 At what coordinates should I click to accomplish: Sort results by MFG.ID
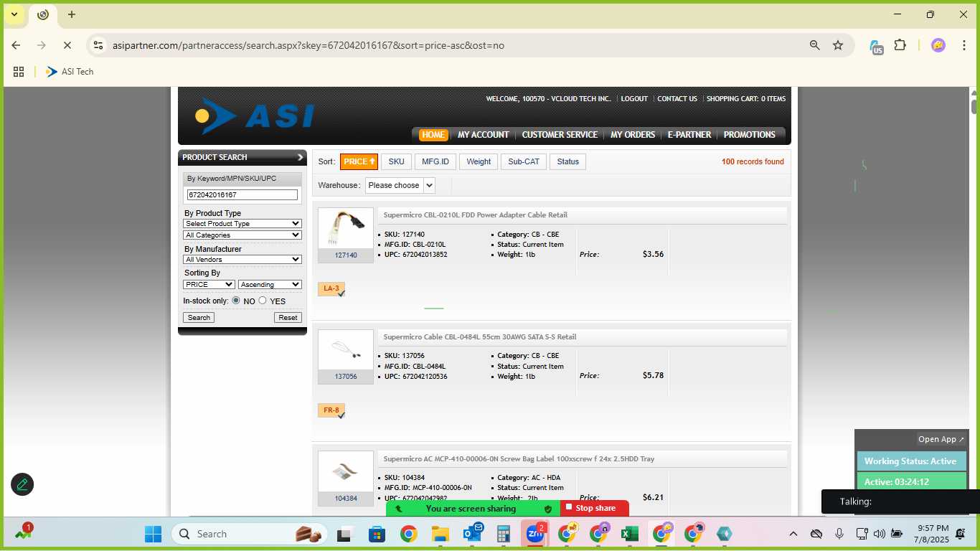click(435, 161)
